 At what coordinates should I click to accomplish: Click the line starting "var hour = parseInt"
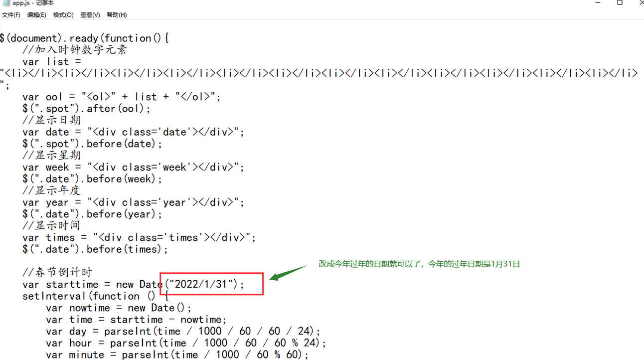coord(186,343)
